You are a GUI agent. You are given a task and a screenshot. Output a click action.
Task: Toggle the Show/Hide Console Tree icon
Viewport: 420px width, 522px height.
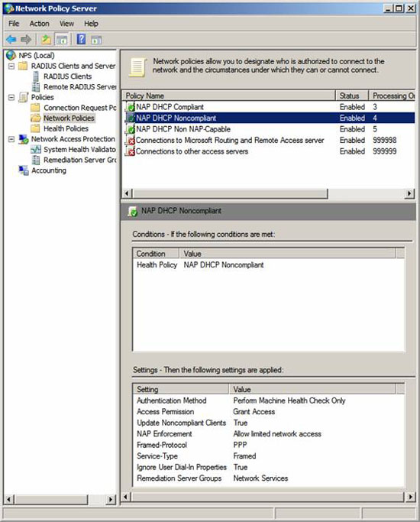(62, 40)
